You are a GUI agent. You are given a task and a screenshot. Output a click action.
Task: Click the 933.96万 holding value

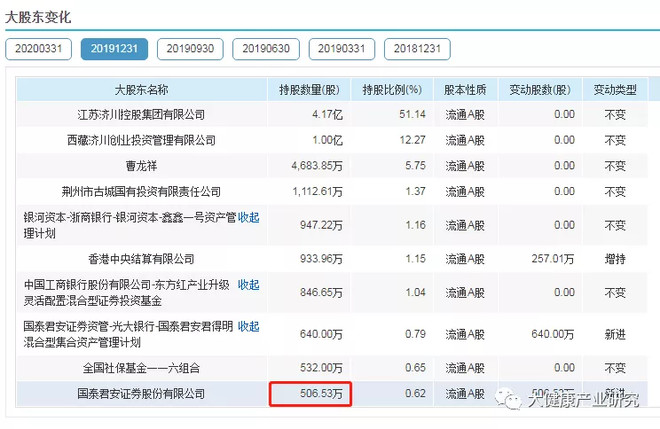[x=322, y=258]
